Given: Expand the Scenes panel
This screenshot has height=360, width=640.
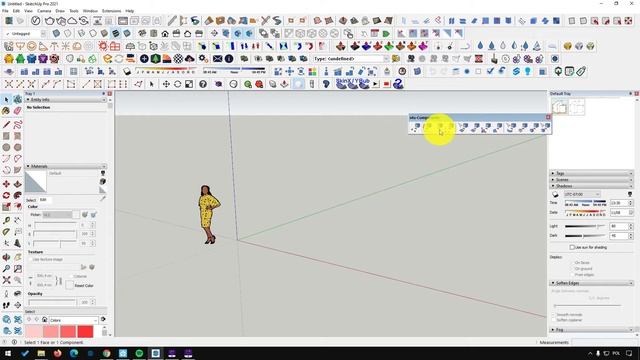Looking at the screenshot, I should [591, 180].
